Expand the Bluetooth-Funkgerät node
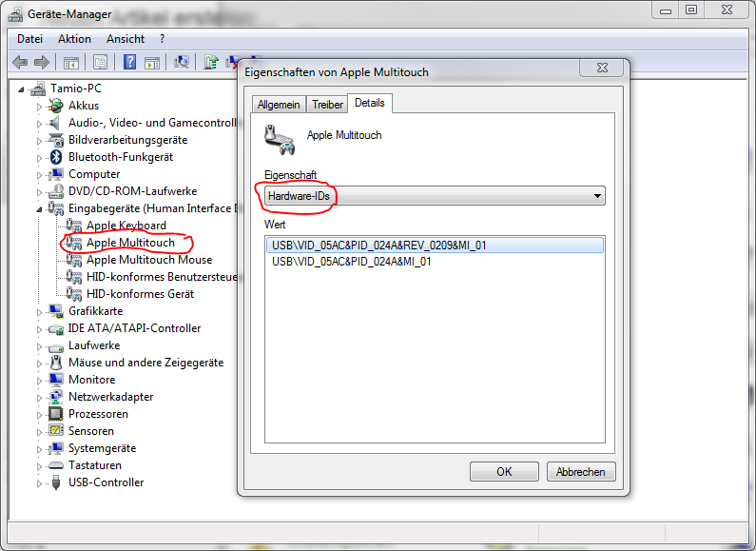 pos(39,158)
